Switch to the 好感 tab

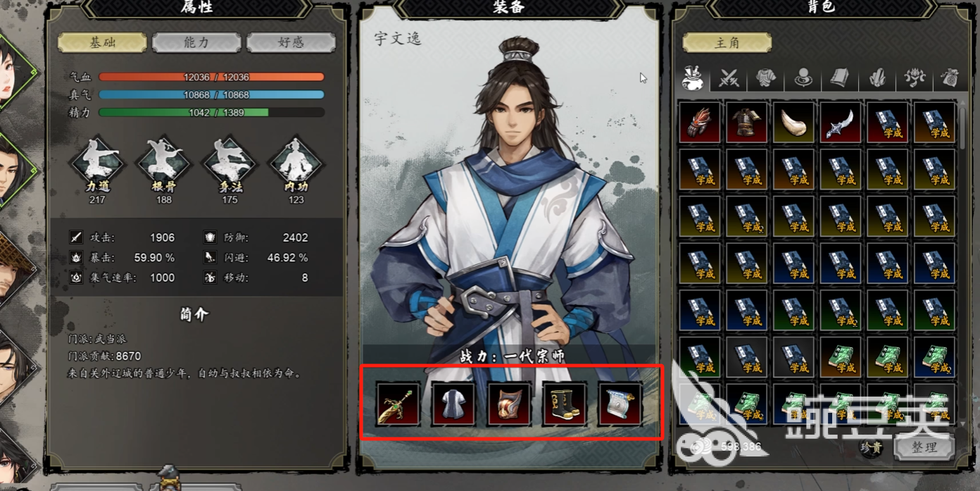tap(291, 42)
